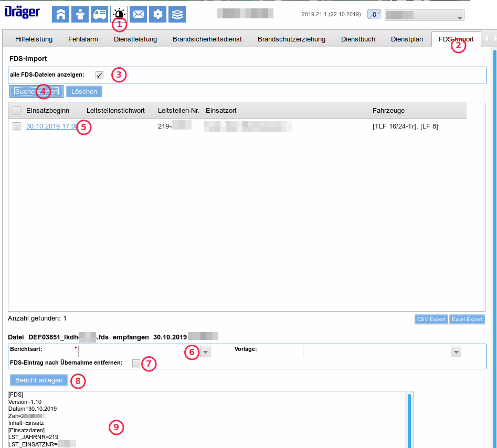Image resolution: width=497 pixels, height=448 pixels.
Task: Click the 'Bericht anlegen' button
Action: (39, 380)
